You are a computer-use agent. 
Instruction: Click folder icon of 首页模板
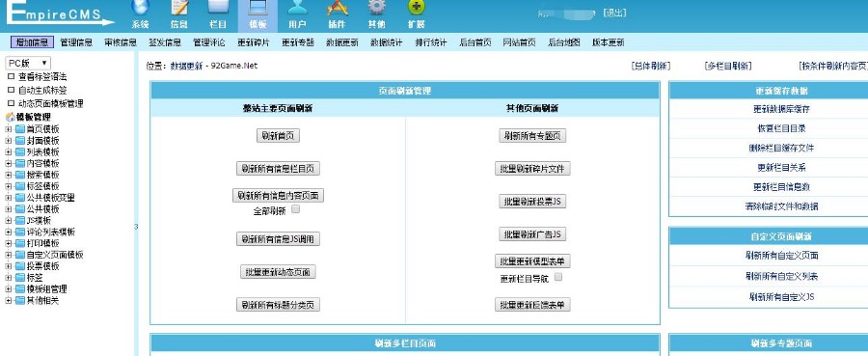[20, 129]
